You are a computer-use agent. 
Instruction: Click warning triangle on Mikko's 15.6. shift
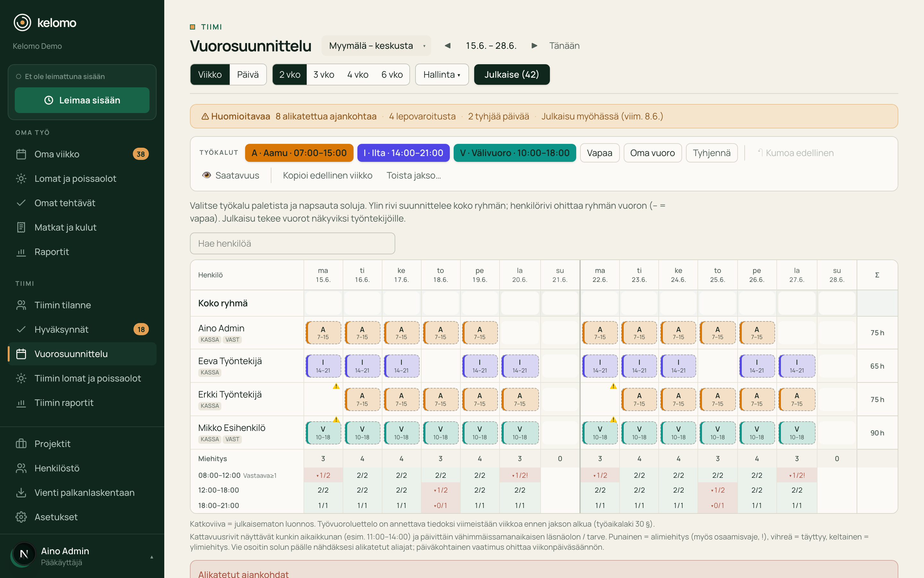click(336, 419)
